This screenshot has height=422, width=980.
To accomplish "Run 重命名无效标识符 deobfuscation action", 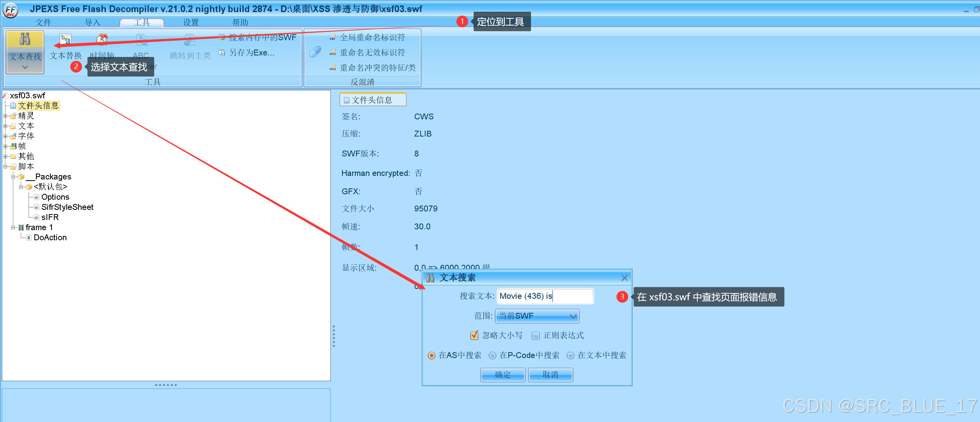I will pyautogui.click(x=372, y=52).
